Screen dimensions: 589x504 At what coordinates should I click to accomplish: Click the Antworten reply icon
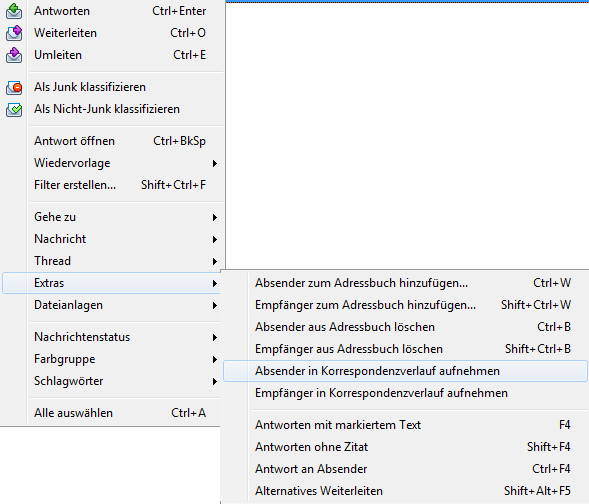14,11
